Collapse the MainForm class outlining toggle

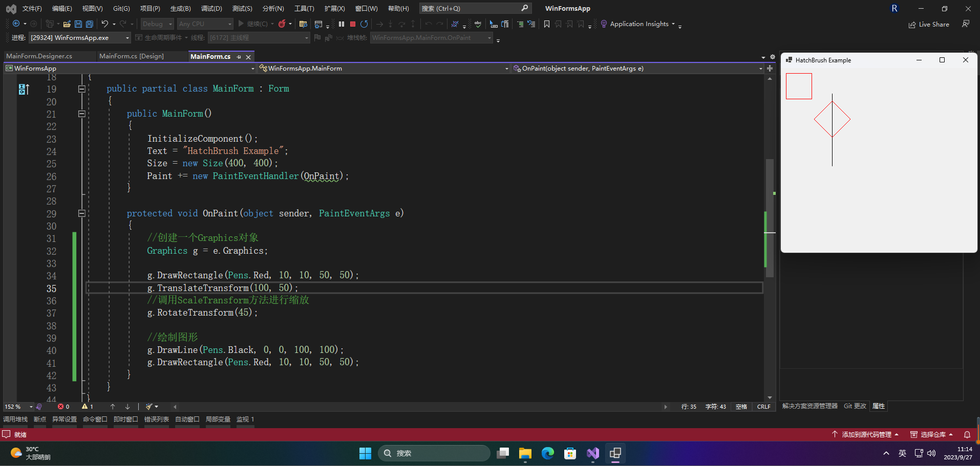[81, 89]
